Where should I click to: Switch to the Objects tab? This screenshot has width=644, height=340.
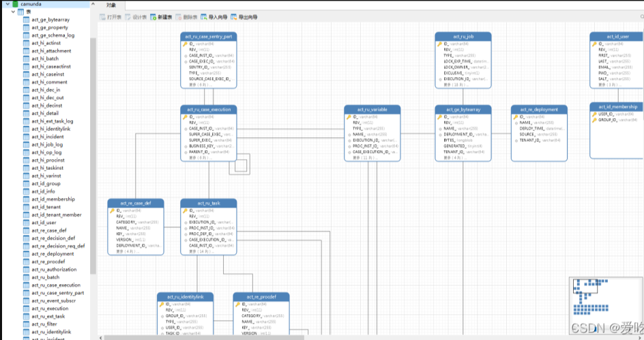tap(111, 5)
